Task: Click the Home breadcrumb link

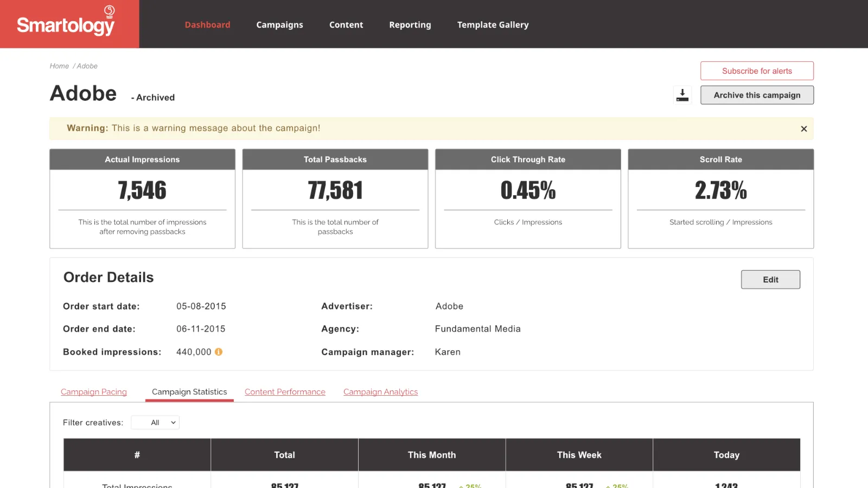Action: [x=59, y=66]
